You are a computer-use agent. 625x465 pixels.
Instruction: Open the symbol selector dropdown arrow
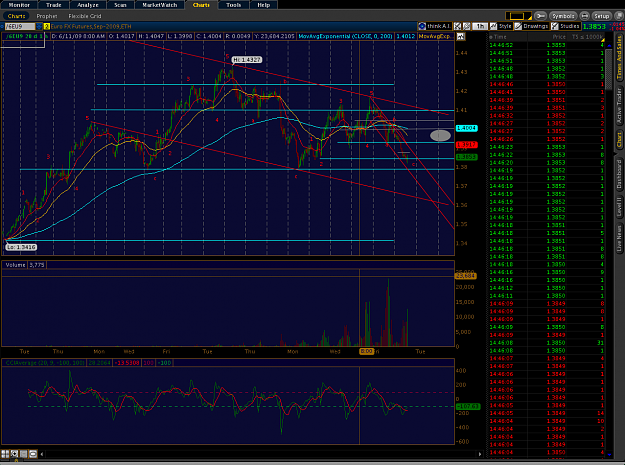(x=39, y=26)
